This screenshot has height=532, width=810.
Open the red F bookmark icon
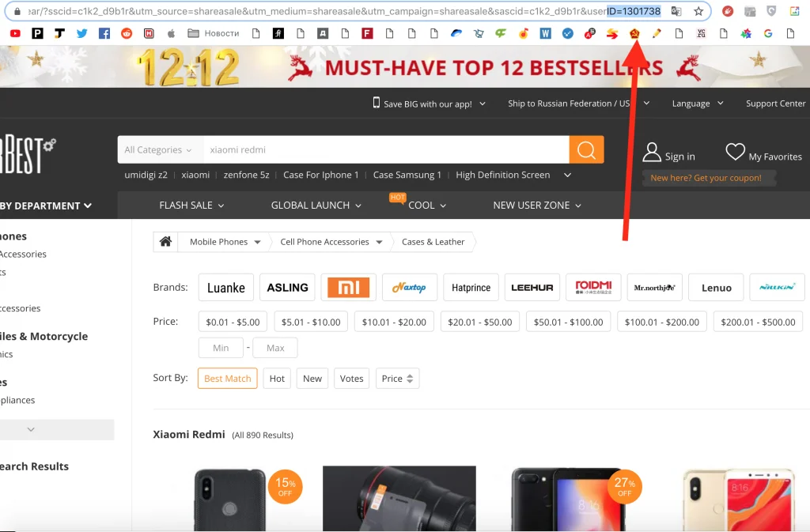tap(367, 33)
